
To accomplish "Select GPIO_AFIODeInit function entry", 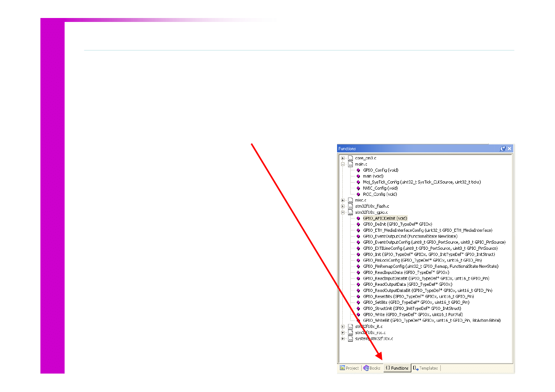I will (x=385, y=218).
